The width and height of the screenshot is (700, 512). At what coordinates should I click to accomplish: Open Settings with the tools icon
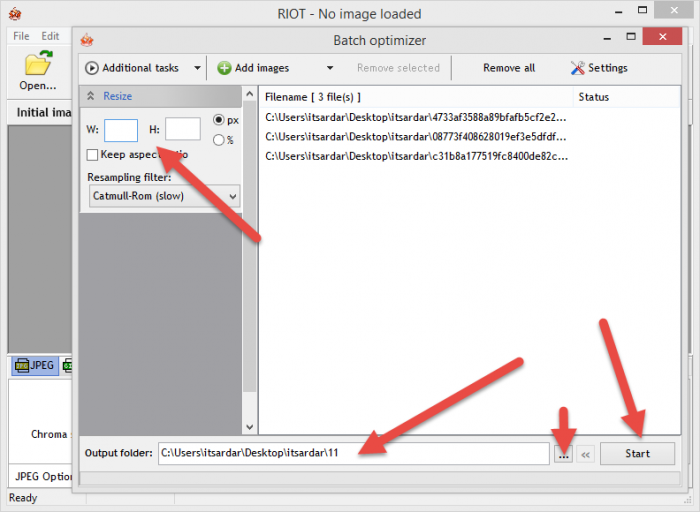click(x=577, y=68)
